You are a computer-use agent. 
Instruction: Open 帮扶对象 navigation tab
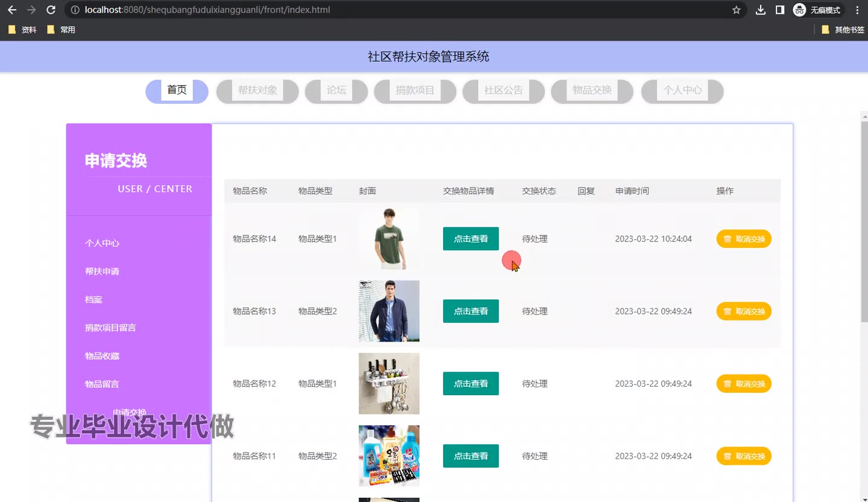(257, 91)
